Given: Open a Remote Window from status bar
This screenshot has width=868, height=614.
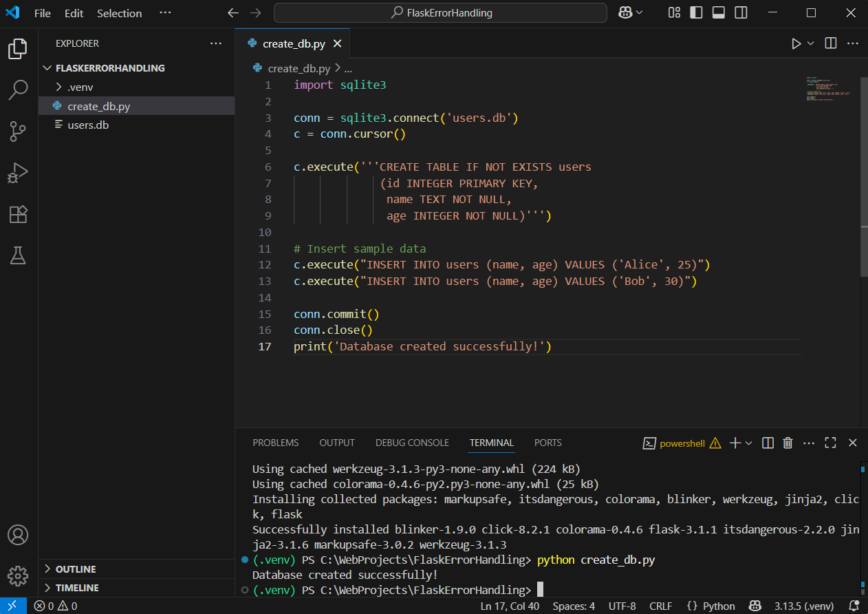Looking at the screenshot, I should point(12,606).
